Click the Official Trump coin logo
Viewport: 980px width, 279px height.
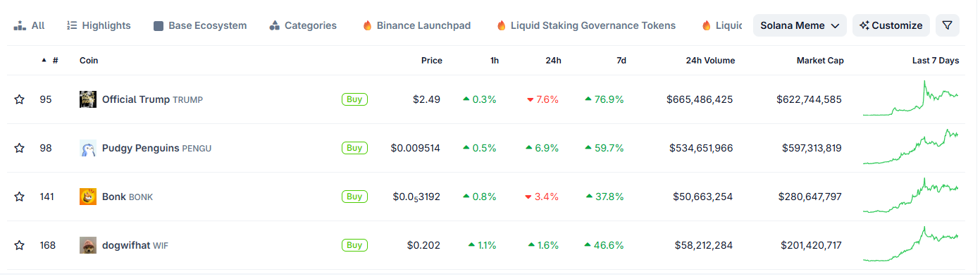pos(88,99)
